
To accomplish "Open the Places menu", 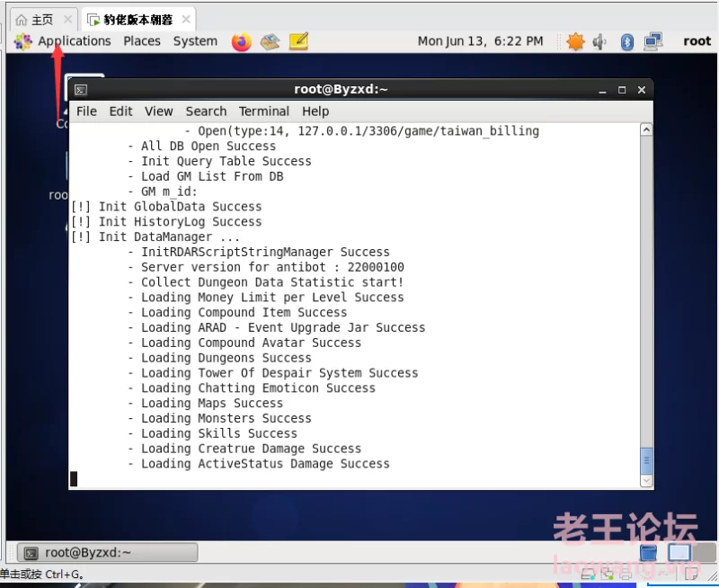I will (142, 41).
